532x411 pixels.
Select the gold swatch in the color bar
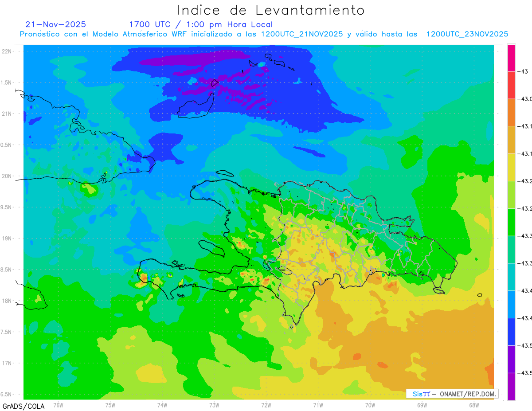[511, 140]
